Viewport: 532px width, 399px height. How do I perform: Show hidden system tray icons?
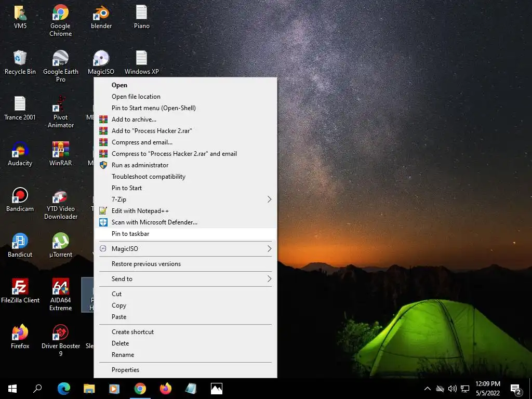pos(428,389)
